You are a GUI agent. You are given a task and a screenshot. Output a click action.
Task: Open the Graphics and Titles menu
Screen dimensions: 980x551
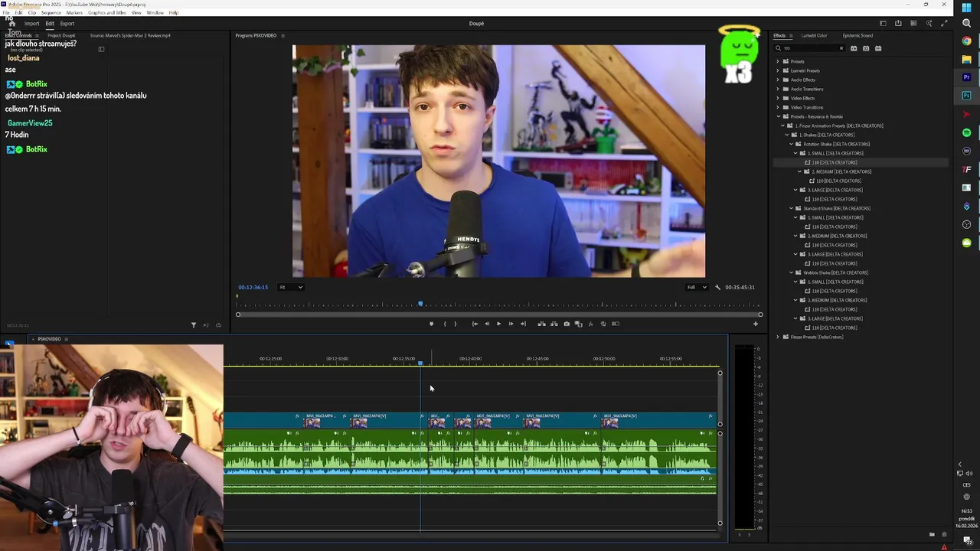107,13
